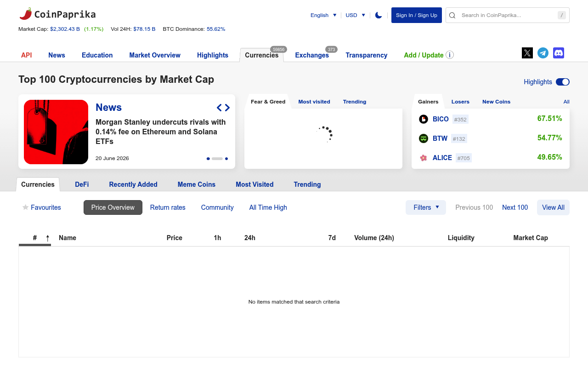588x368 pixels.
Task: Click the Add / Update link
Action: click(x=424, y=55)
